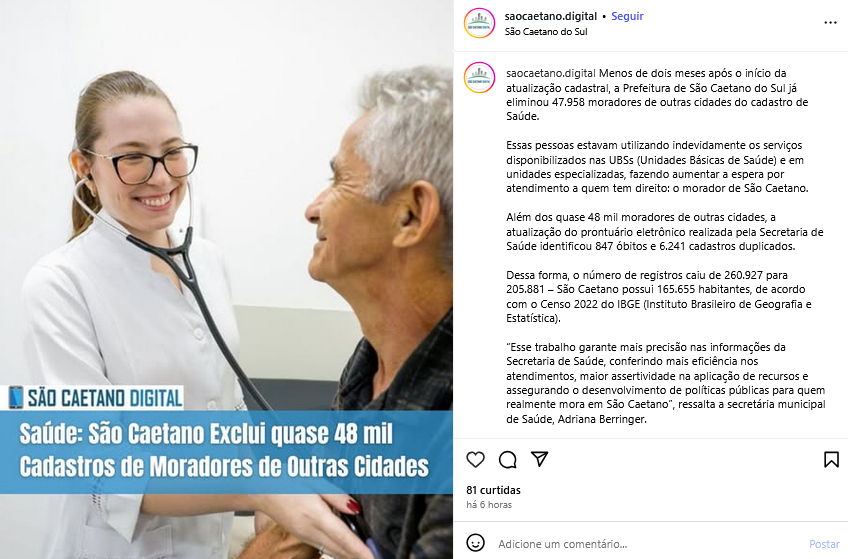Open the saocaetano.digital username in the header

(551, 16)
